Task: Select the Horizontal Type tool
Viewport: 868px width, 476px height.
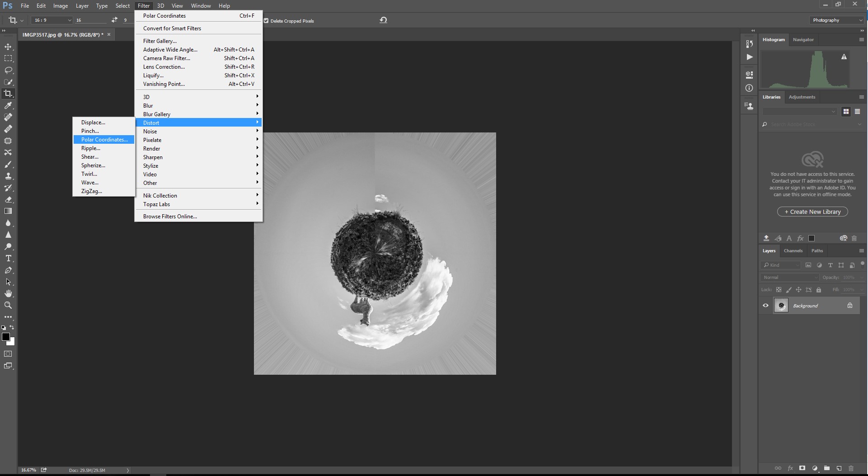Action: tap(8, 258)
